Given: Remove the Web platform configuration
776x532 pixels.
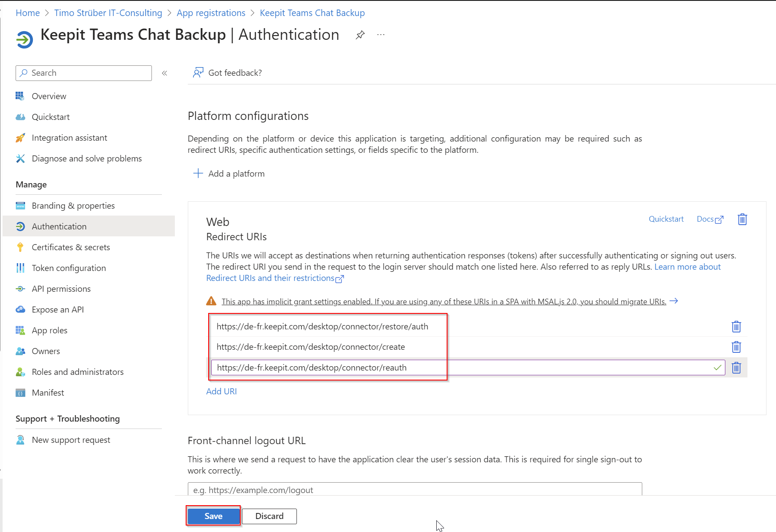Looking at the screenshot, I should tap(742, 219).
